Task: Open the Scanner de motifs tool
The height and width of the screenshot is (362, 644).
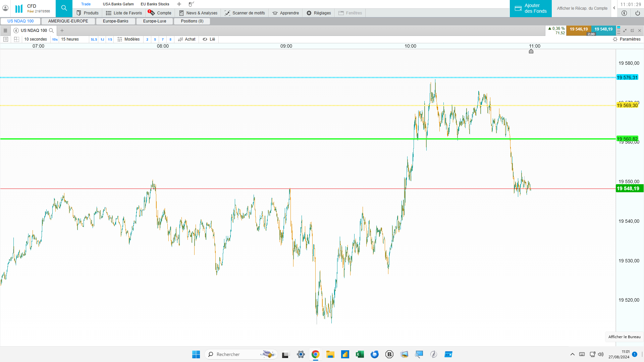Action: (x=245, y=13)
